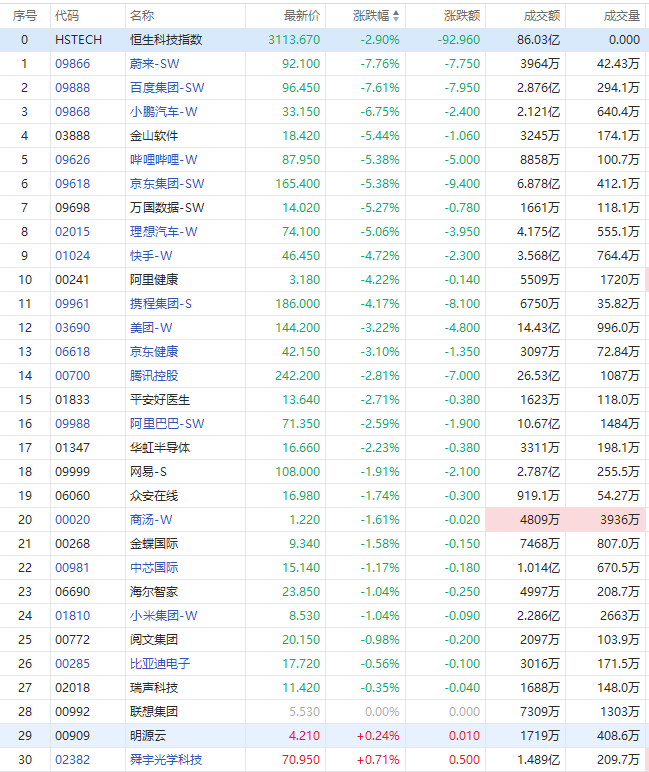Open stock code 09866 link

[x=72, y=64]
